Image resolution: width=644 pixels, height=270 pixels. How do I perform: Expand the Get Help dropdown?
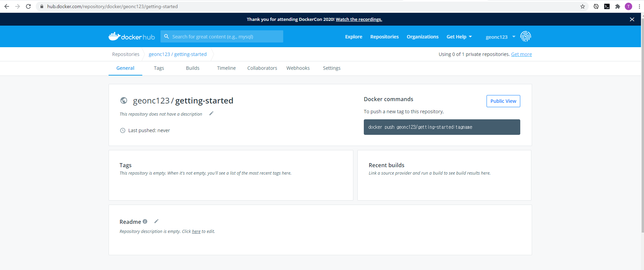(459, 37)
